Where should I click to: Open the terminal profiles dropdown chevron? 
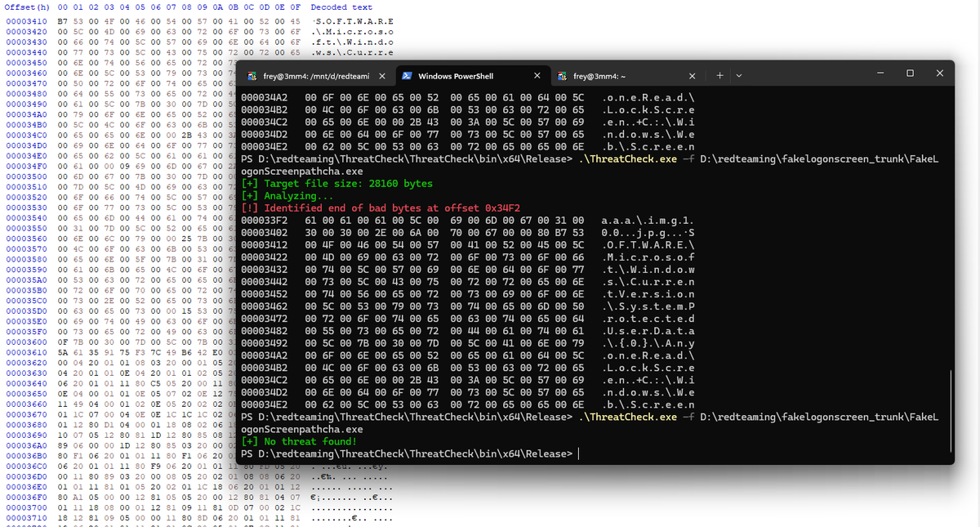[738, 76]
